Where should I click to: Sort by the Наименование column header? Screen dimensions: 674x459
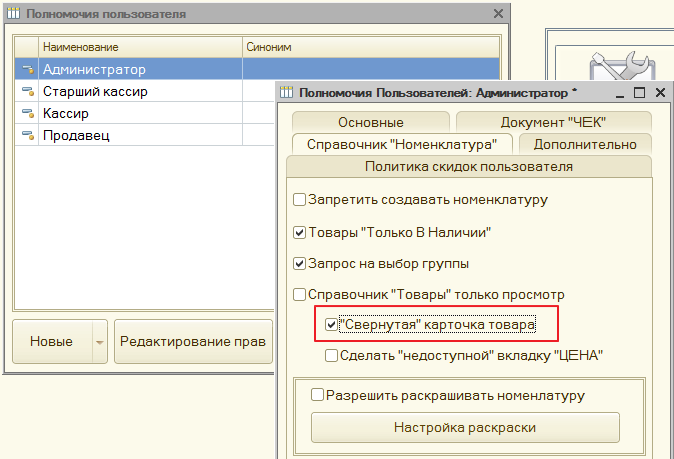(141, 47)
